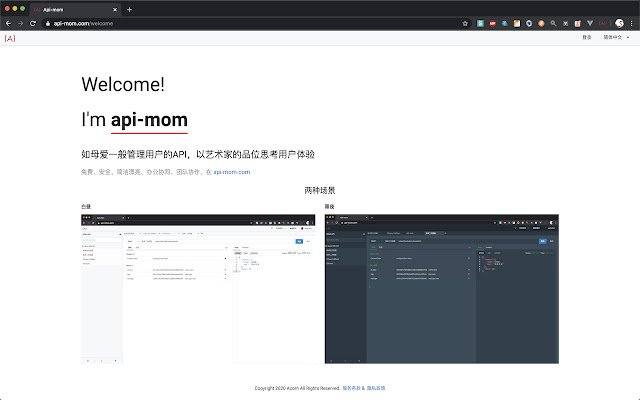This screenshot has height=400, width=640.
Task: Open the orange-and-white square extension
Action: (517, 24)
